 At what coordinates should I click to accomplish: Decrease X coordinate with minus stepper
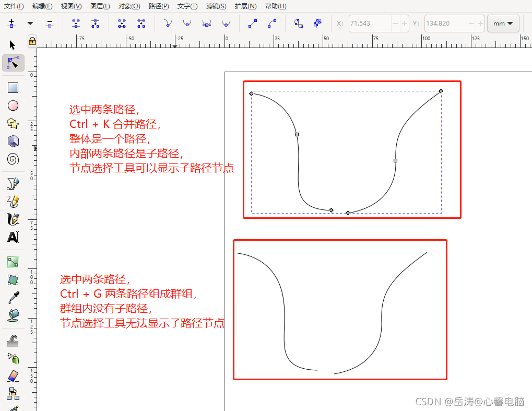396,24
